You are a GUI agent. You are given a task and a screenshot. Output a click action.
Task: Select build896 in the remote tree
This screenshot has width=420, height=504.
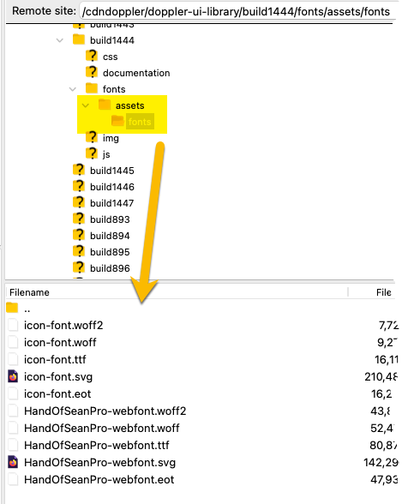coord(110,268)
